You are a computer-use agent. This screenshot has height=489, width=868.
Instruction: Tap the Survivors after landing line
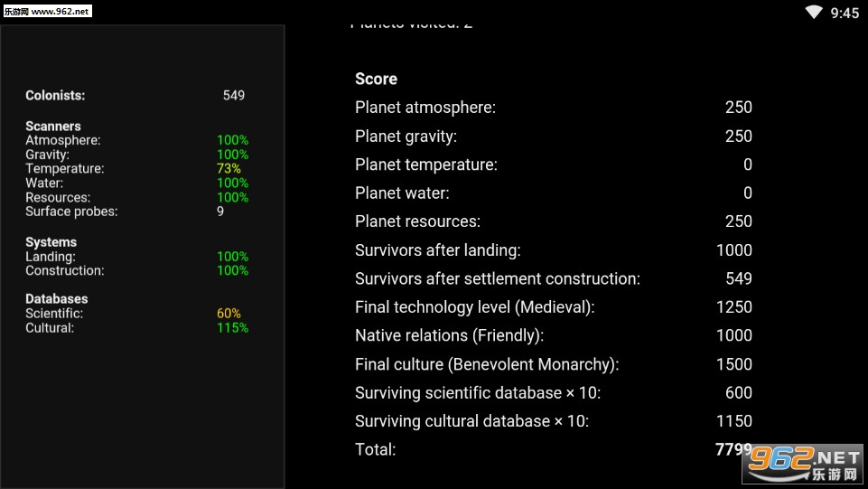553,250
